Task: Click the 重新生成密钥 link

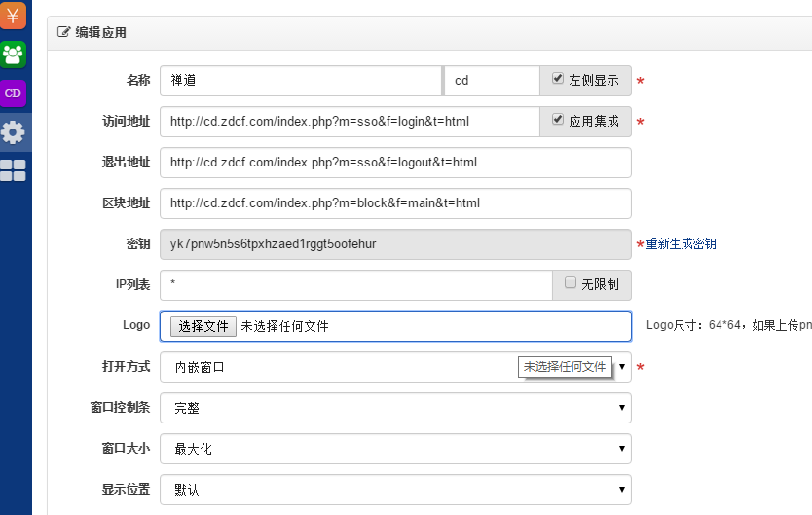Action: [682, 243]
